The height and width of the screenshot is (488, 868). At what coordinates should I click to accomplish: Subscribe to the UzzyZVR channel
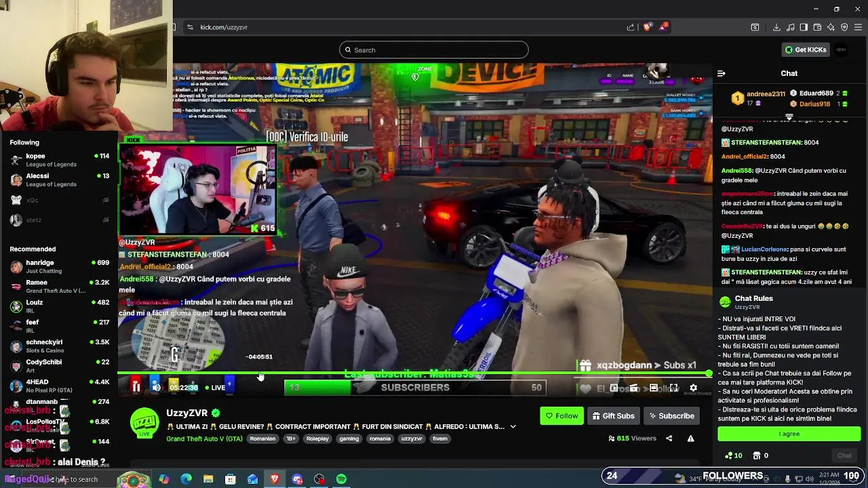tap(671, 415)
